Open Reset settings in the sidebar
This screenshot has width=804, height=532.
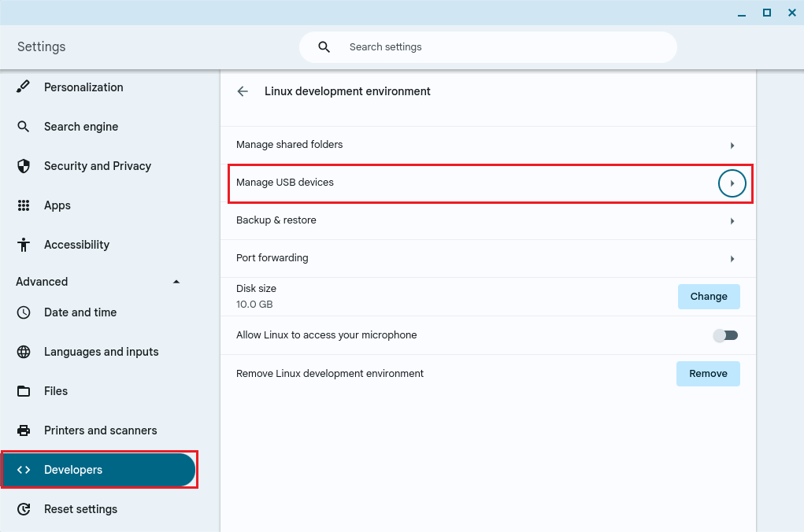click(x=80, y=509)
